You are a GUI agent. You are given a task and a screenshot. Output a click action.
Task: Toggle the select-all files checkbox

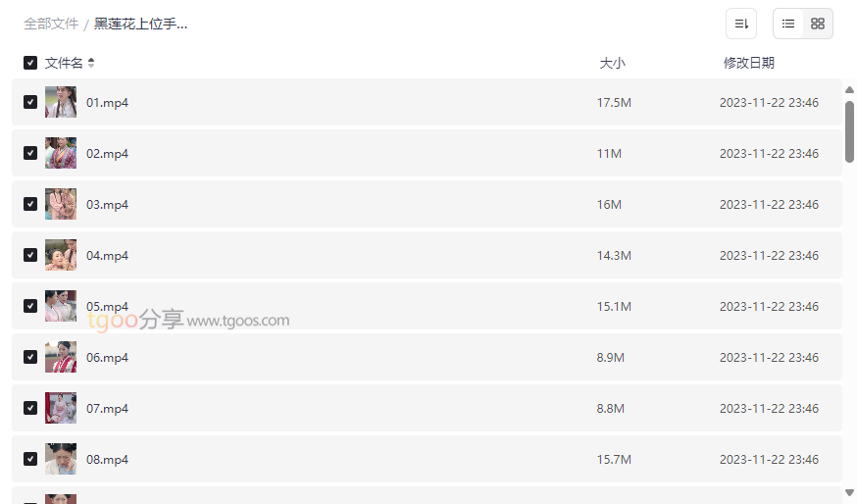pyautogui.click(x=30, y=63)
